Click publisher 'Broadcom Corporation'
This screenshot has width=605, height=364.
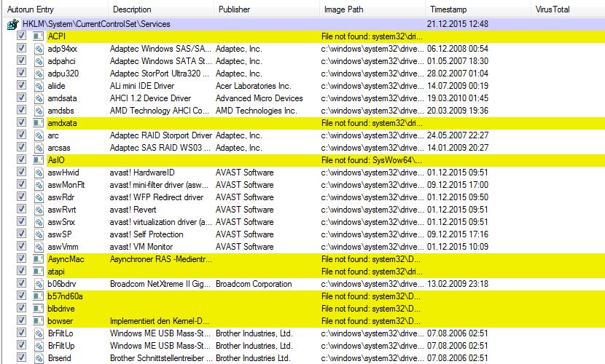point(254,284)
